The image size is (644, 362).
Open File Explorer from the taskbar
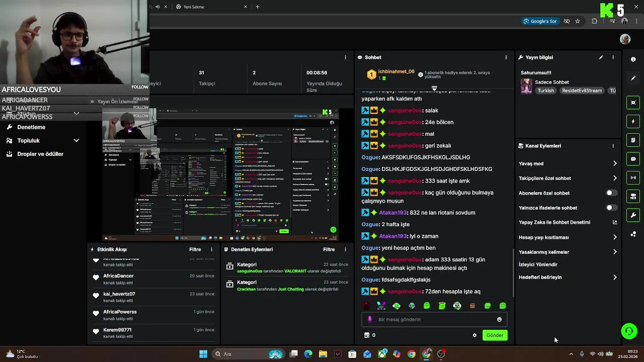tap(323, 354)
